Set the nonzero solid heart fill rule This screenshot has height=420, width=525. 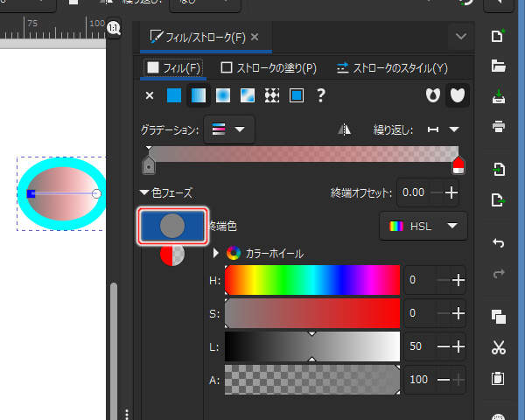pyautogui.click(x=458, y=95)
